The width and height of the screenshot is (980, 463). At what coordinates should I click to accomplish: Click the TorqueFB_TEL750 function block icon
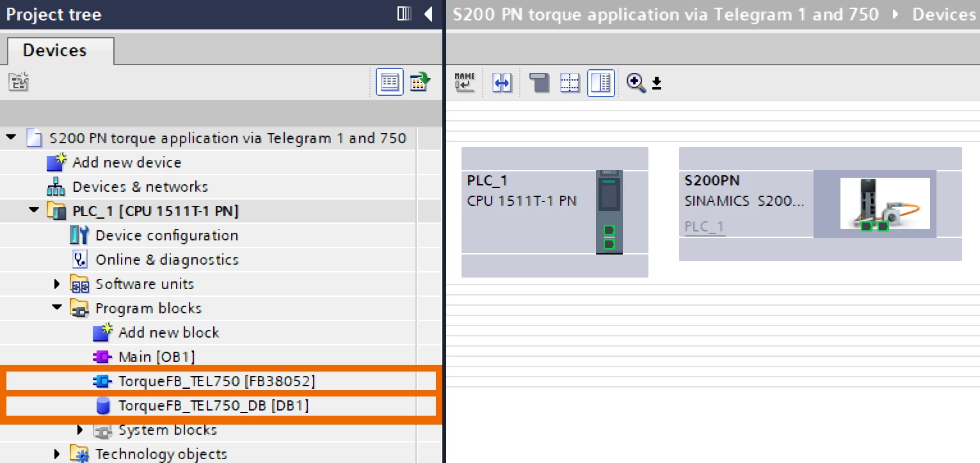pos(102,381)
